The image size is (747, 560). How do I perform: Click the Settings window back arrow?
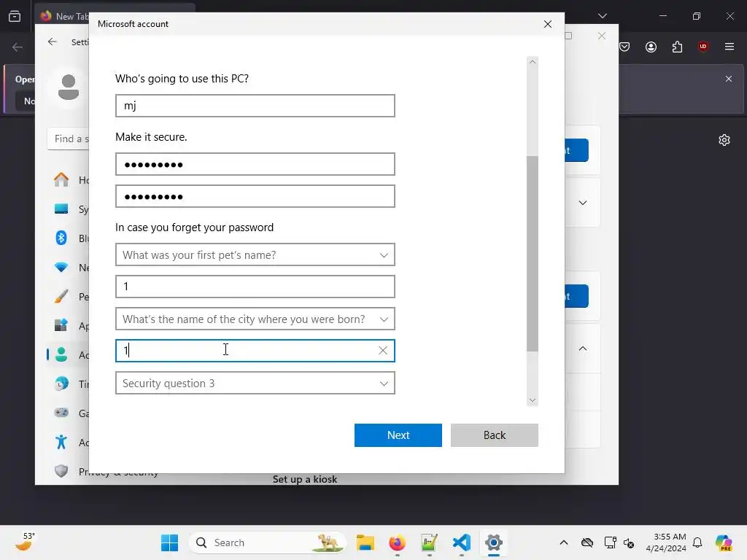click(53, 42)
